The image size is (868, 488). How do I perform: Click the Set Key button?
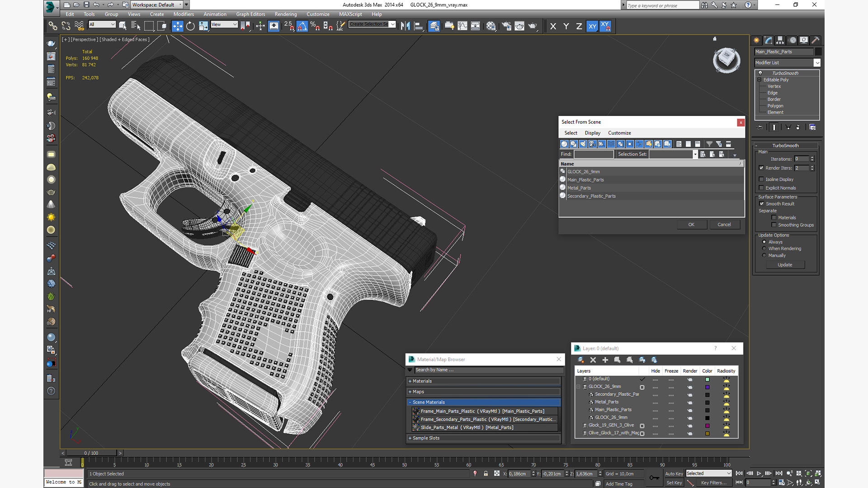(674, 483)
